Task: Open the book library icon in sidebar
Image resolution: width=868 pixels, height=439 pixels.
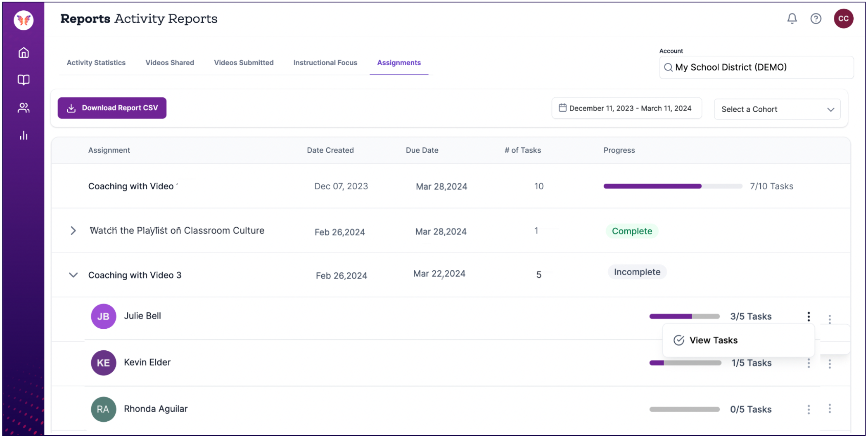Action: 24,80
